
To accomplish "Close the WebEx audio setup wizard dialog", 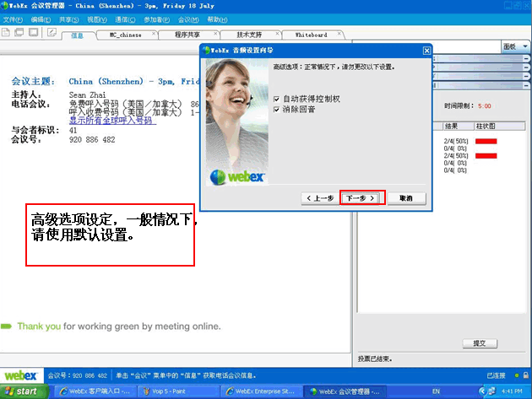I will [x=426, y=51].
